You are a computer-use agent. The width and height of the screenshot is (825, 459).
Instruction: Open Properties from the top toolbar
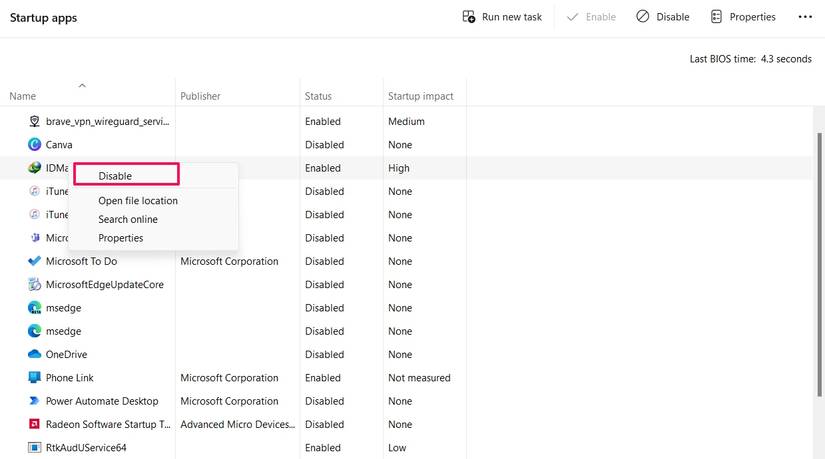point(743,17)
